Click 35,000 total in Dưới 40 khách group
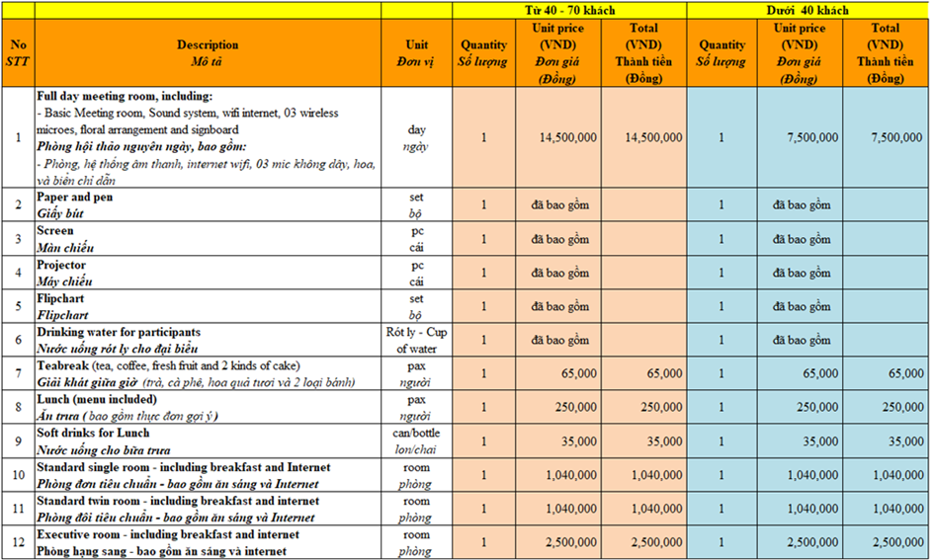Screen dimensions: 932x560 tap(885, 440)
